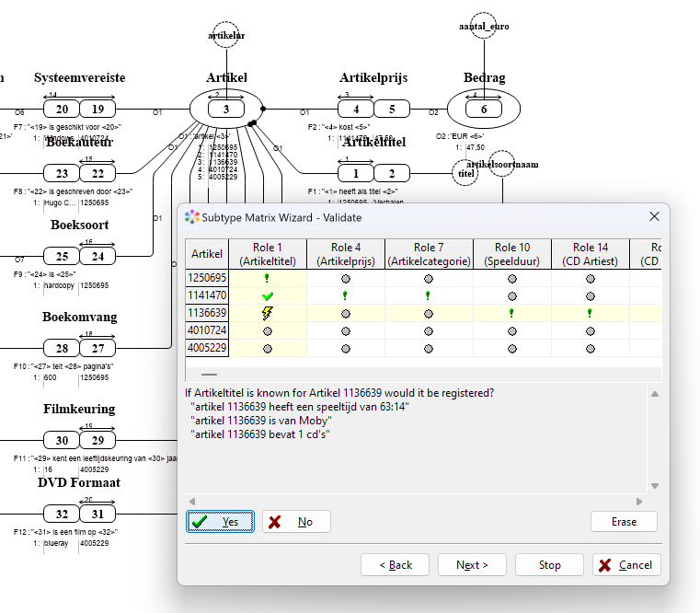The width and height of the screenshot is (700, 613).
Task: Select the Artikel row header 4005229
Action: 206,349
